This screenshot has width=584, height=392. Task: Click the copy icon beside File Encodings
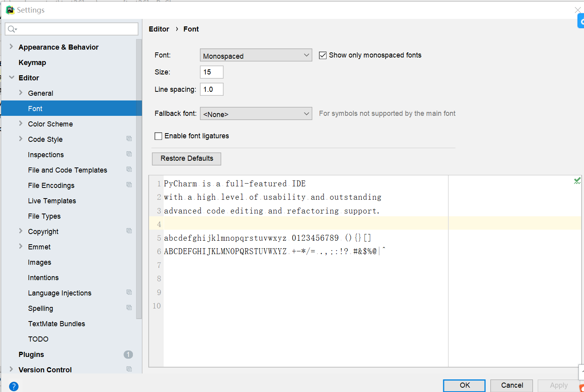[x=129, y=185]
